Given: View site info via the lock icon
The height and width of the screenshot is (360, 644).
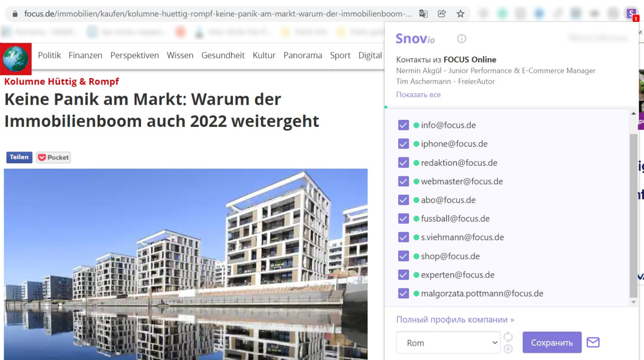Looking at the screenshot, I should [x=15, y=14].
